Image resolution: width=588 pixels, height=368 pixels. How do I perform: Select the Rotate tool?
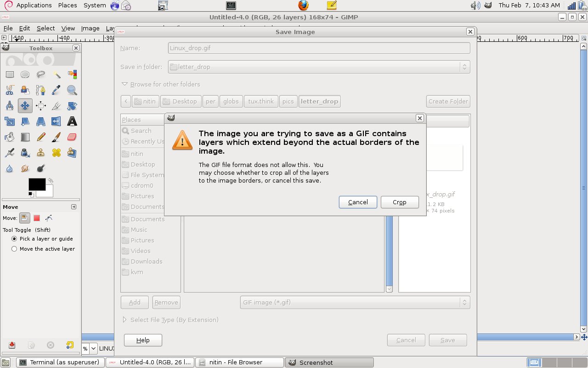72,106
